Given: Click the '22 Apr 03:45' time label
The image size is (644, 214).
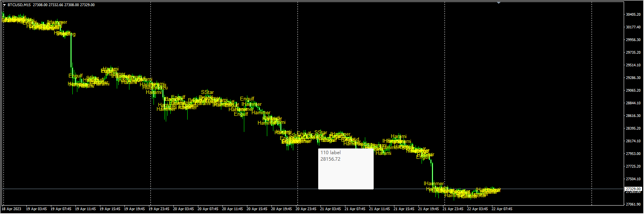Looking at the screenshot, I should tap(477, 209).
